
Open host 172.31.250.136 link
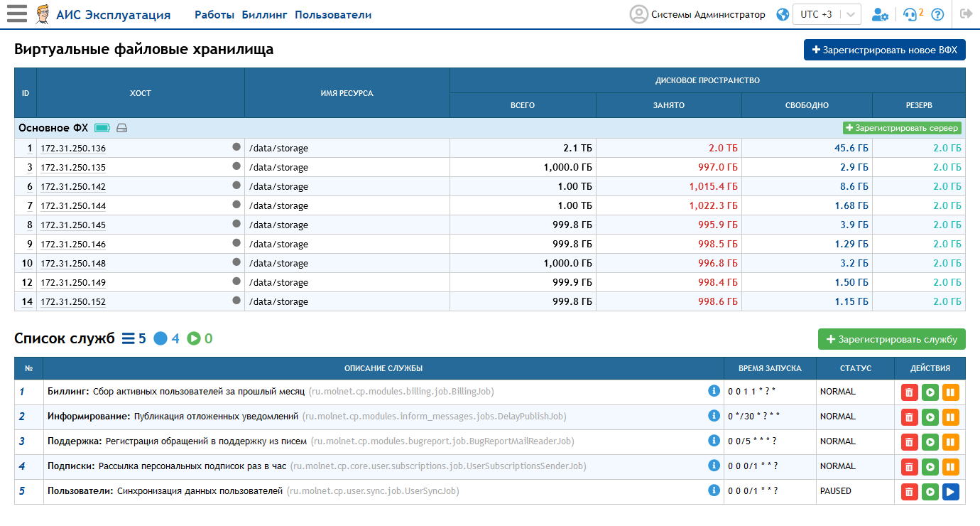click(73, 149)
